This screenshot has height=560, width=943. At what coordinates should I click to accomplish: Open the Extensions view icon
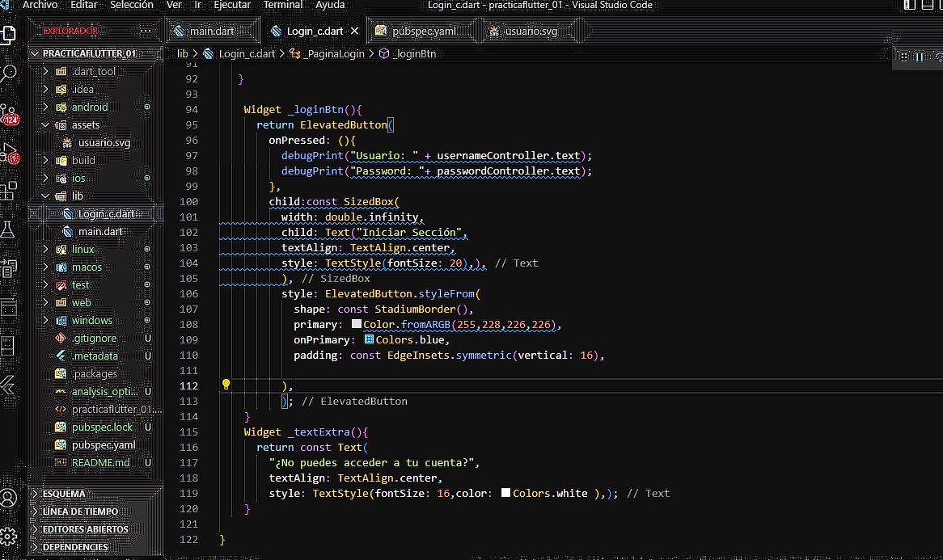point(8,191)
